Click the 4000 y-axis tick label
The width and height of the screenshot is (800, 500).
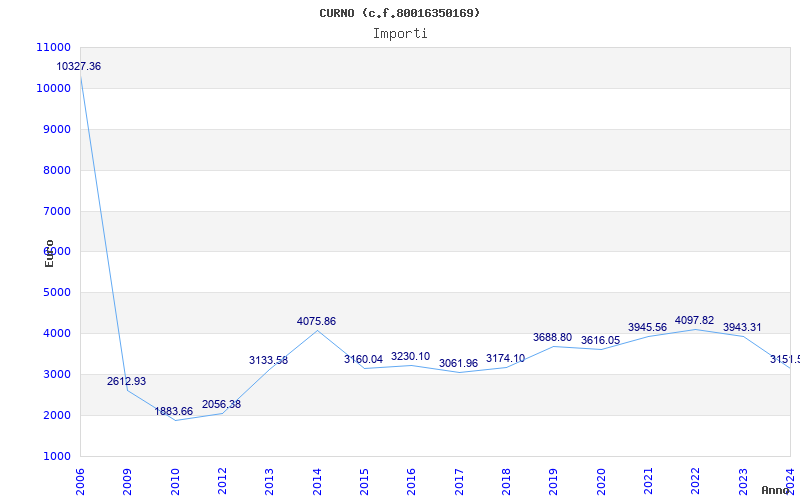pyautogui.click(x=56, y=333)
